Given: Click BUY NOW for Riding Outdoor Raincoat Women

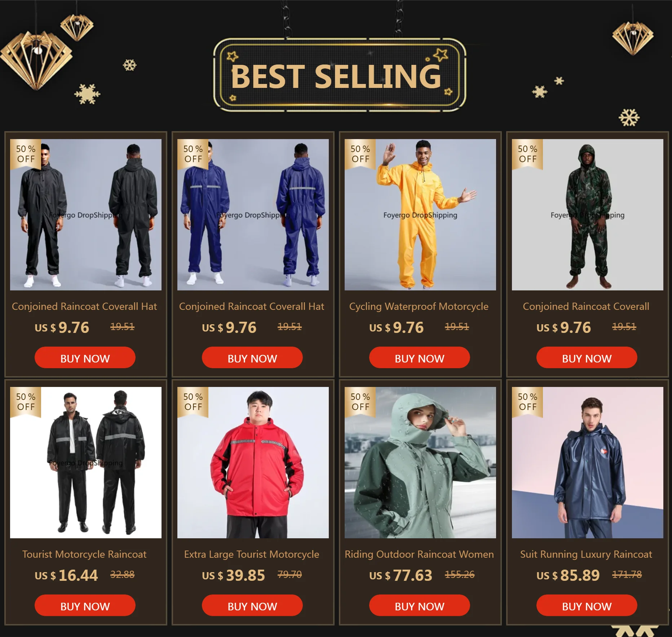Looking at the screenshot, I should tap(420, 605).
